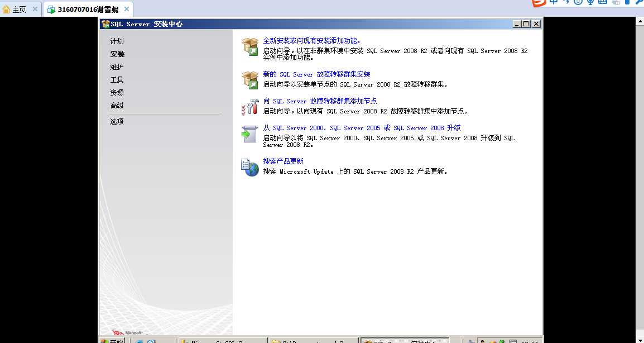
Task: Open 新的 SQL Server 故障转移群集安装 link
Action: tap(316, 74)
